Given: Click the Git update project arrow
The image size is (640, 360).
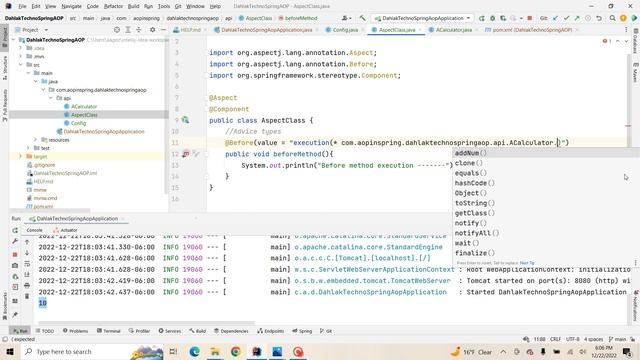Looking at the screenshot, I should pyautogui.click(x=556, y=18).
